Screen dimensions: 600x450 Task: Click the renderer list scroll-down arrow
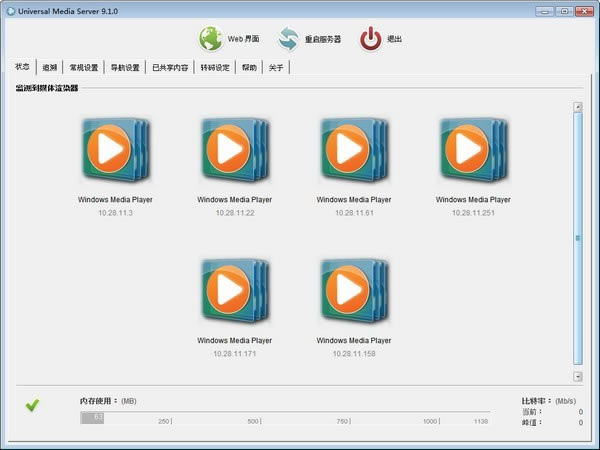point(578,376)
